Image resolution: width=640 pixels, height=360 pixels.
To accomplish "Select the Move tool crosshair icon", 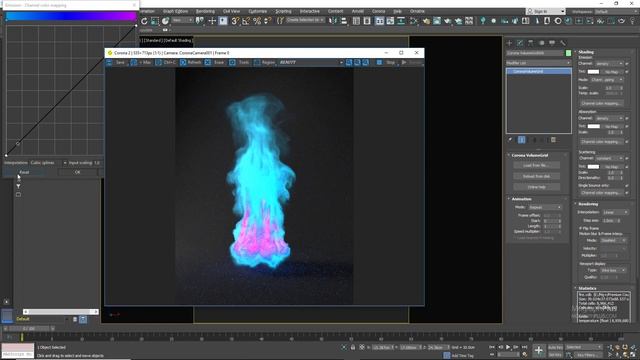I will tap(212, 21).
